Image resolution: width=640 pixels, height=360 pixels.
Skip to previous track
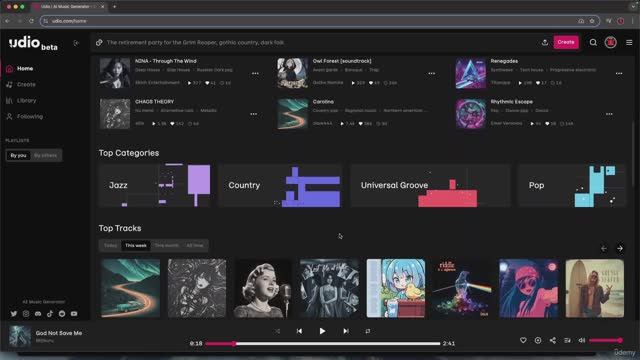point(299,331)
